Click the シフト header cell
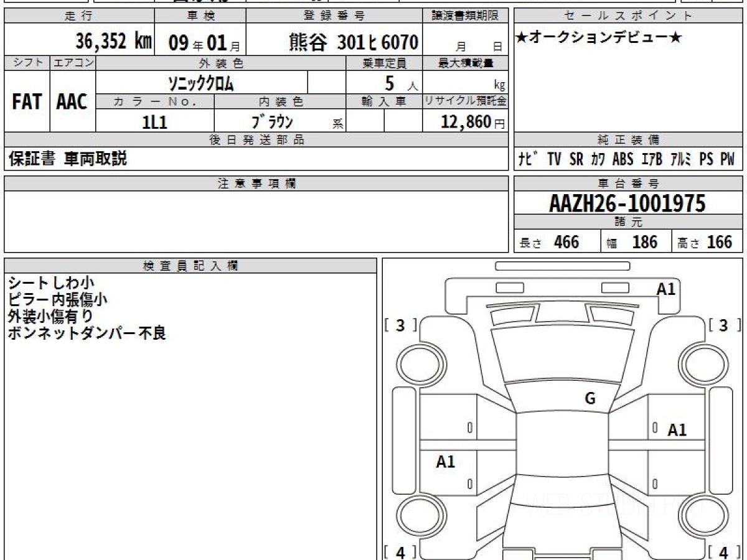747x560 pixels. [27, 63]
